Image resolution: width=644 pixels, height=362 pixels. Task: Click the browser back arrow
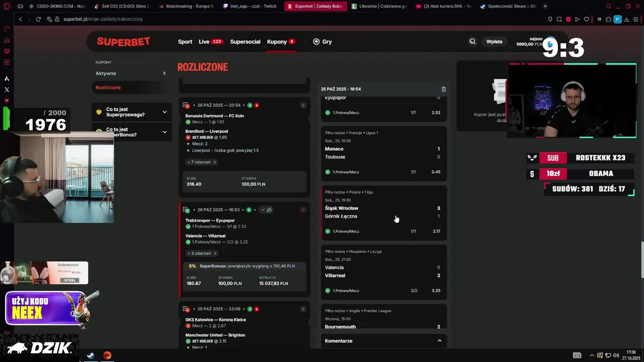click(x=20, y=19)
